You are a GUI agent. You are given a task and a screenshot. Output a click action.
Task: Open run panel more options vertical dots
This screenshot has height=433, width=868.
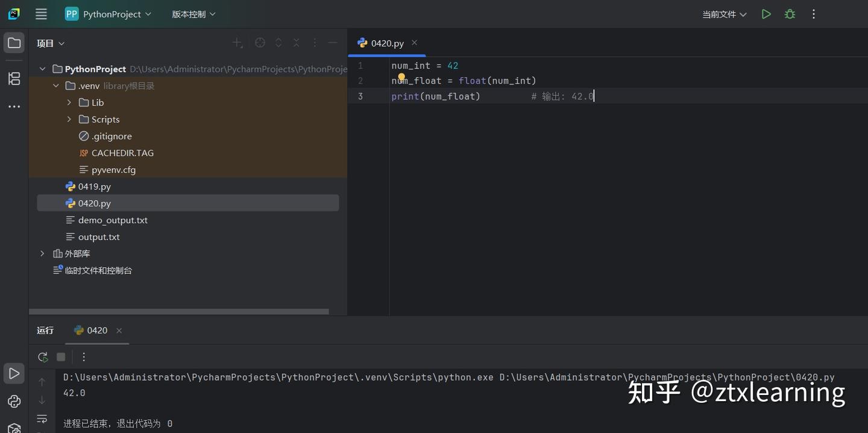click(x=84, y=357)
